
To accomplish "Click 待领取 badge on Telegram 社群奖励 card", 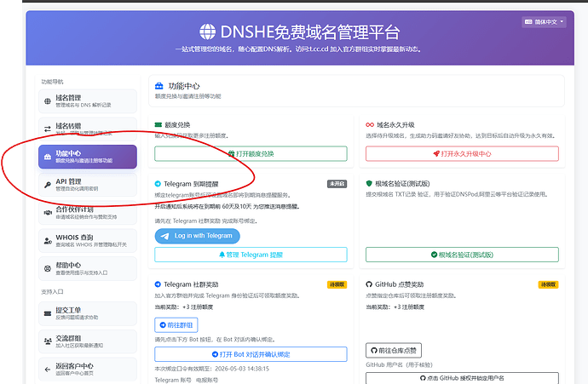I will coord(337,284).
